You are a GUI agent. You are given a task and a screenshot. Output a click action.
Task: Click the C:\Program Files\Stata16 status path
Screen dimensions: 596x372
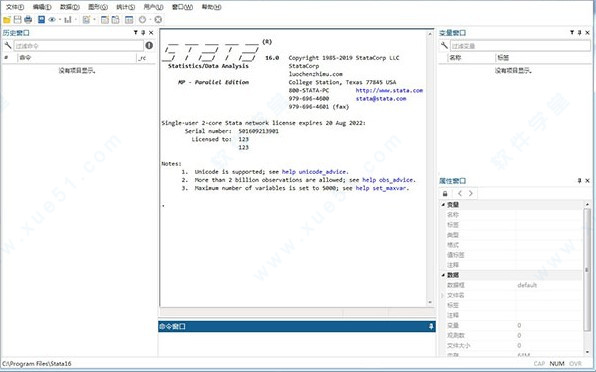(37, 364)
